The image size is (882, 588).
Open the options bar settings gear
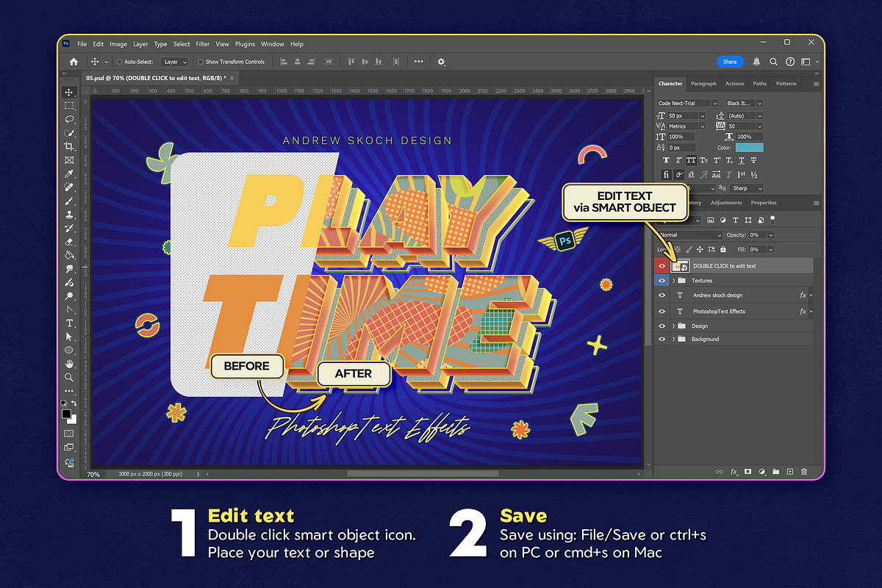pyautogui.click(x=441, y=62)
